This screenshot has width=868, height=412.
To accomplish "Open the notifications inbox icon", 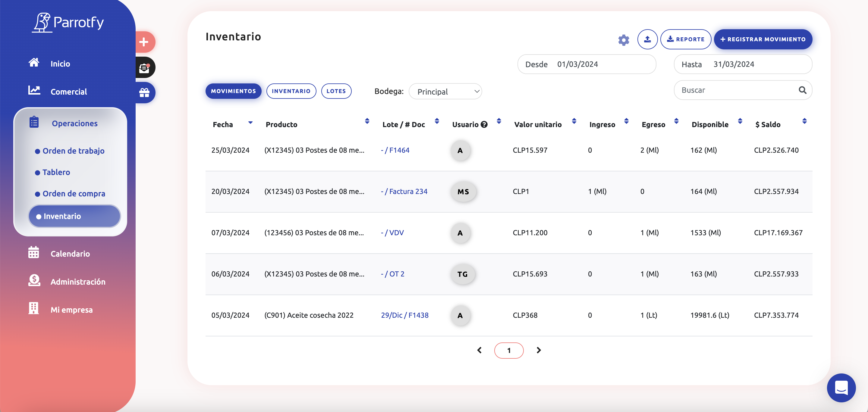I will pos(144,67).
